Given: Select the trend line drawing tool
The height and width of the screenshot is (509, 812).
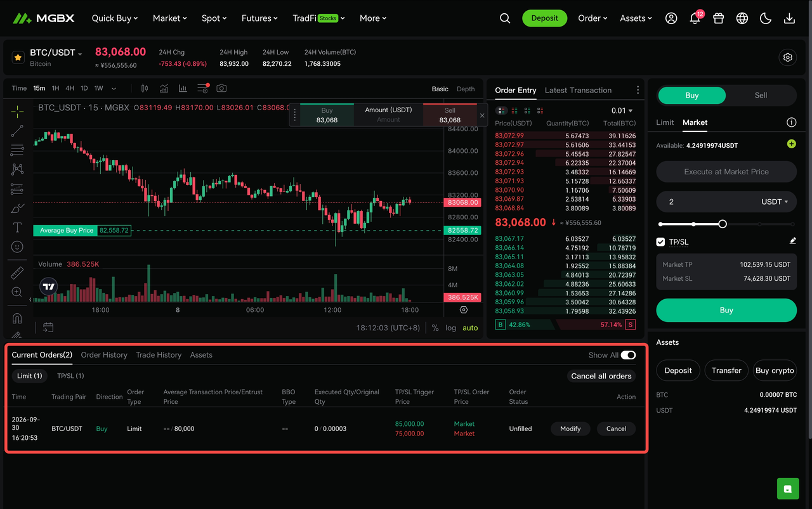Looking at the screenshot, I should (17, 131).
